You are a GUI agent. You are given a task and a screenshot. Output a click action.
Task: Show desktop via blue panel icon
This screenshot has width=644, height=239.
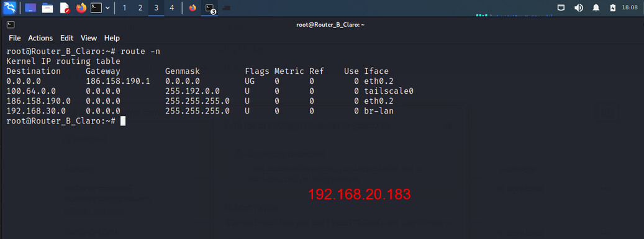[x=30, y=7]
